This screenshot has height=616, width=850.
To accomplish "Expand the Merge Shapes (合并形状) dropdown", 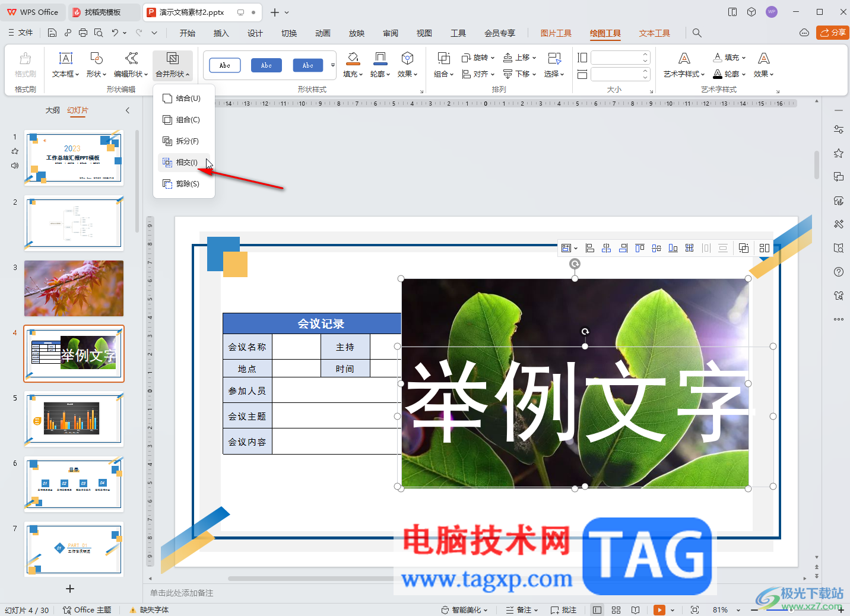I will pyautogui.click(x=173, y=74).
